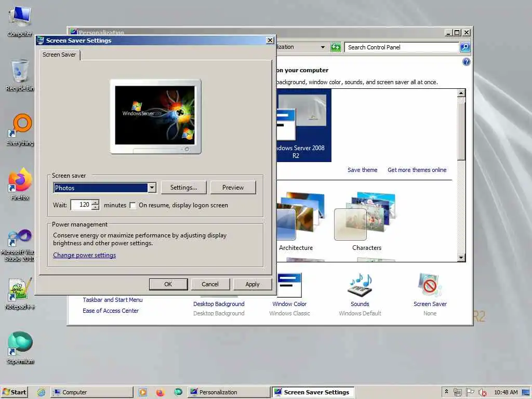Open the Start menu

14,392
